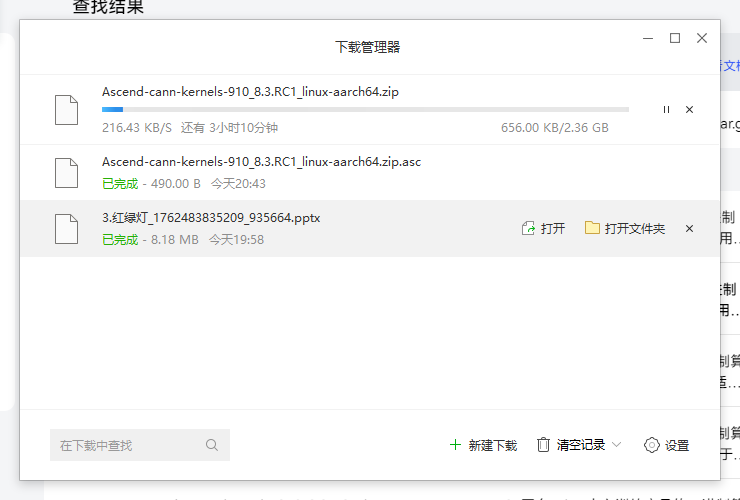
Task: Click the download progress bar of the zip
Action: (365, 110)
